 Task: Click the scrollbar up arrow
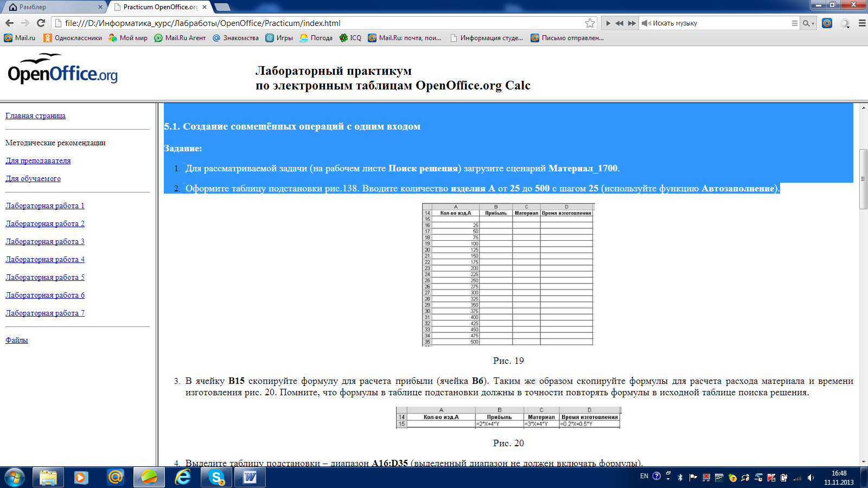[x=863, y=107]
